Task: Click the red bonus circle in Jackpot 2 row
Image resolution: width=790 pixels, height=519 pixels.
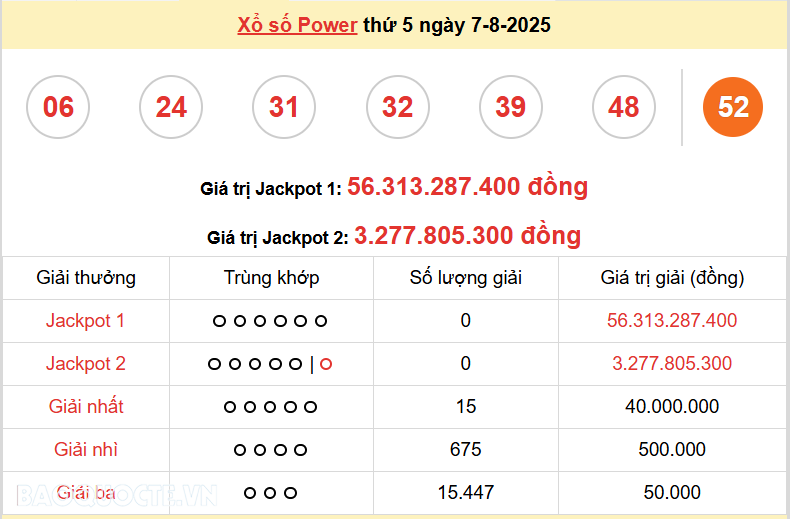Action: coord(326,364)
